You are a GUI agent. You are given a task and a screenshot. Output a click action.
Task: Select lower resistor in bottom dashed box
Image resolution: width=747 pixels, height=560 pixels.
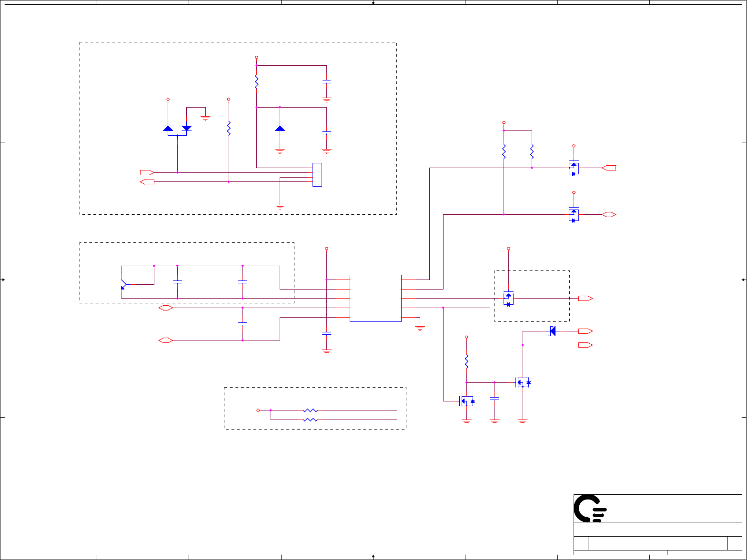(310, 420)
